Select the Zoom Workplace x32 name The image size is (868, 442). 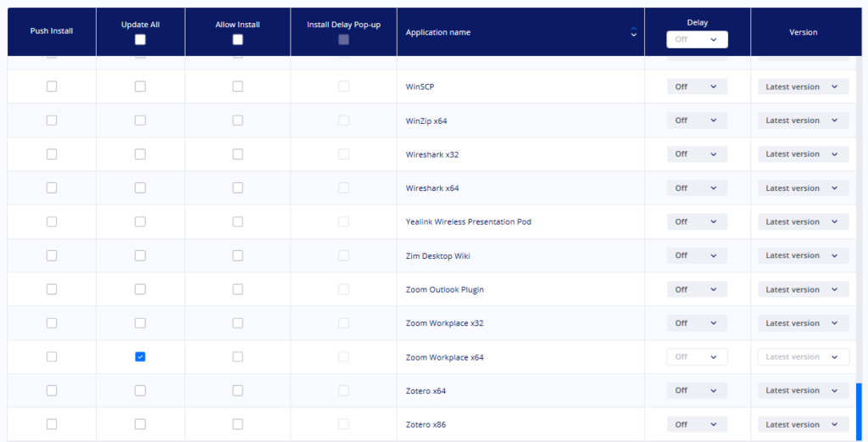point(444,323)
